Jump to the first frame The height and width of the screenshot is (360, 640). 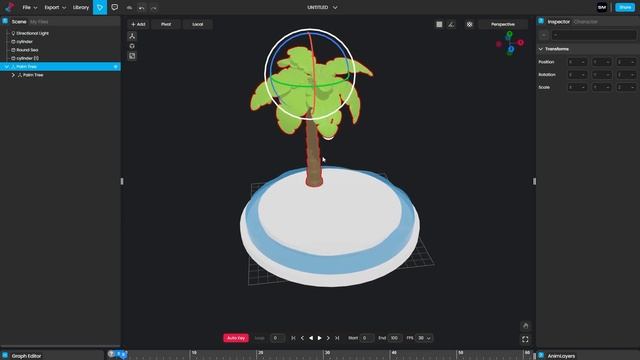(x=293, y=338)
